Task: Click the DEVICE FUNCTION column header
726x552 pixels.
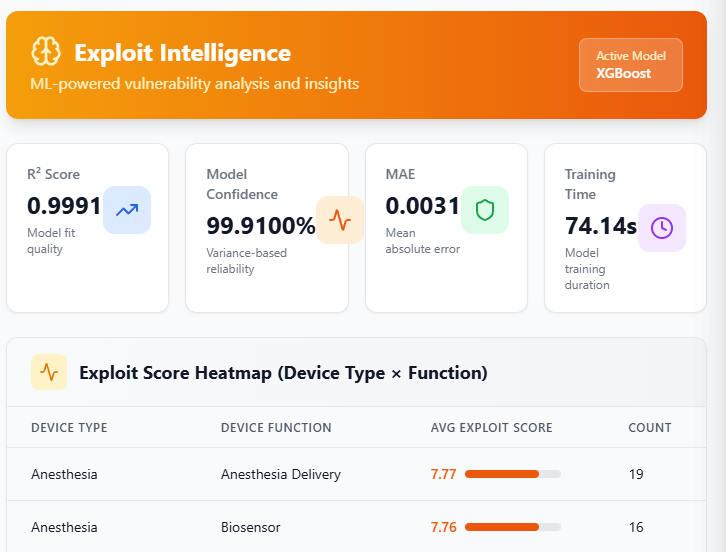Action: pos(276,427)
